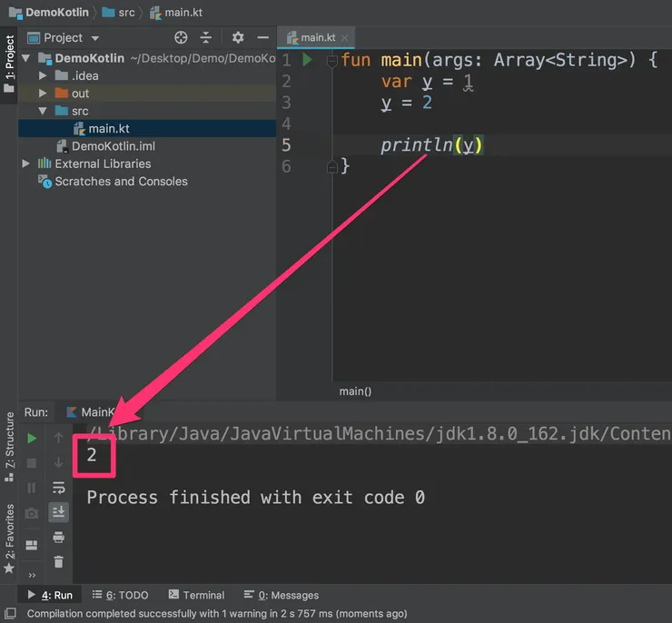
Task: Collapse the DemoKotlin root node
Action: click(x=25, y=58)
